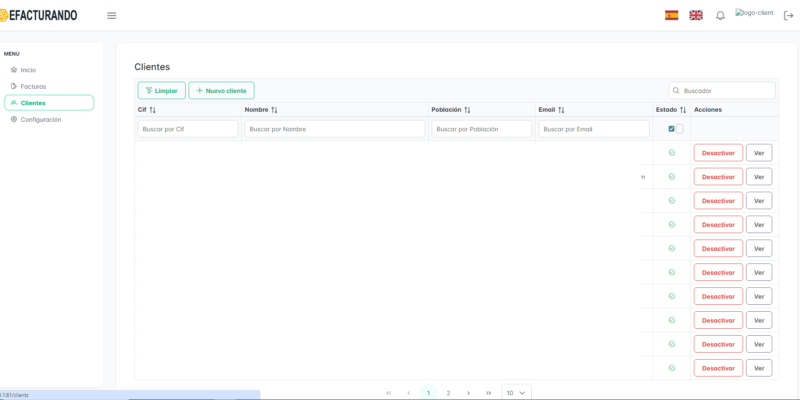Open Facturas in the sidebar menu

(33, 86)
